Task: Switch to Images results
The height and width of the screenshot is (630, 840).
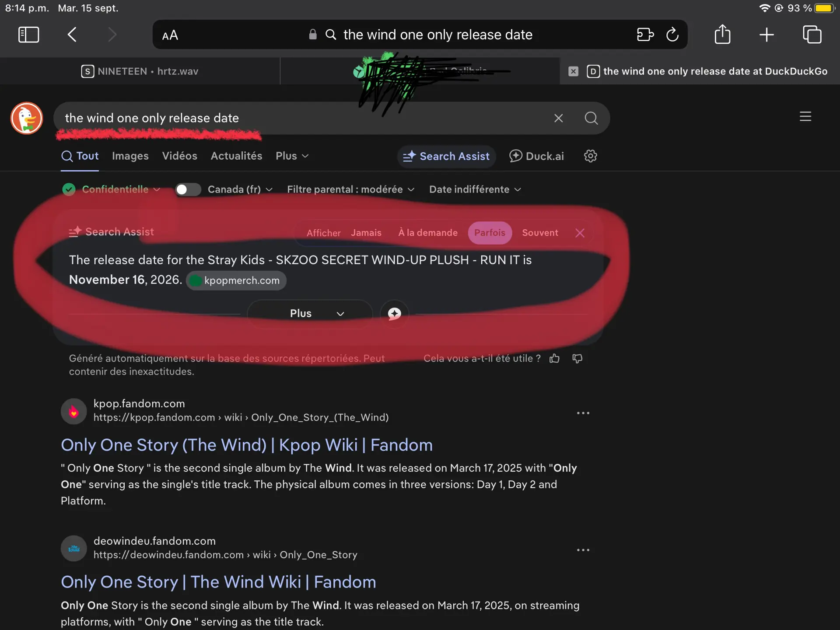Action: [x=130, y=156]
